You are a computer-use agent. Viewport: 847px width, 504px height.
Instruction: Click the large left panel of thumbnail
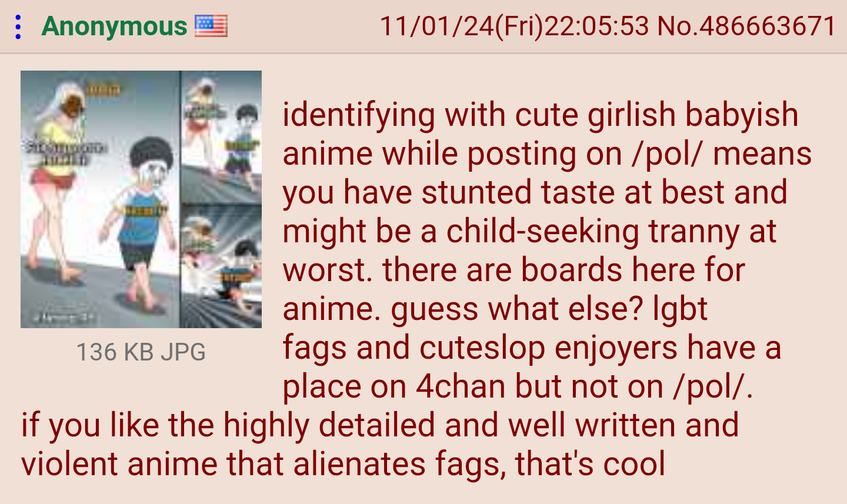(x=100, y=199)
